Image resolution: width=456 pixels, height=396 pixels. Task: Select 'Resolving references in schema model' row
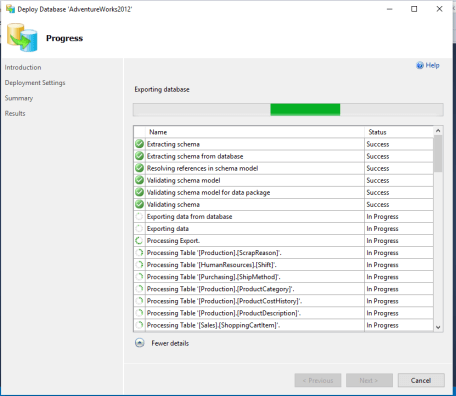202,168
